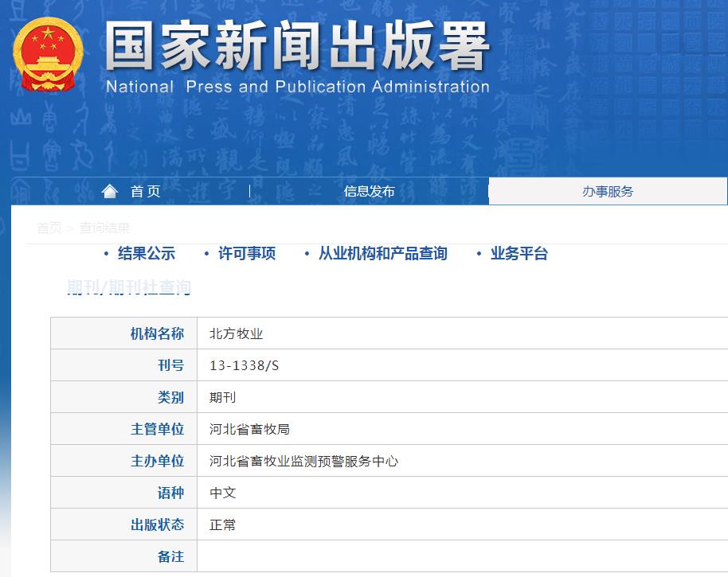This screenshot has height=577, width=728.
Task: Select the 首页 navigation tab
Action: (x=146, y=191)
